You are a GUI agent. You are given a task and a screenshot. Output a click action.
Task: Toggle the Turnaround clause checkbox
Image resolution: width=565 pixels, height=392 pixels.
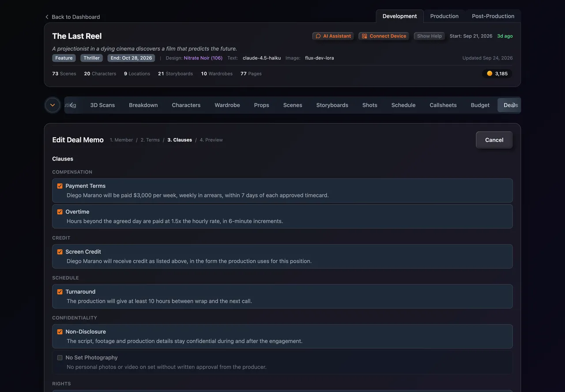[60, 292]
